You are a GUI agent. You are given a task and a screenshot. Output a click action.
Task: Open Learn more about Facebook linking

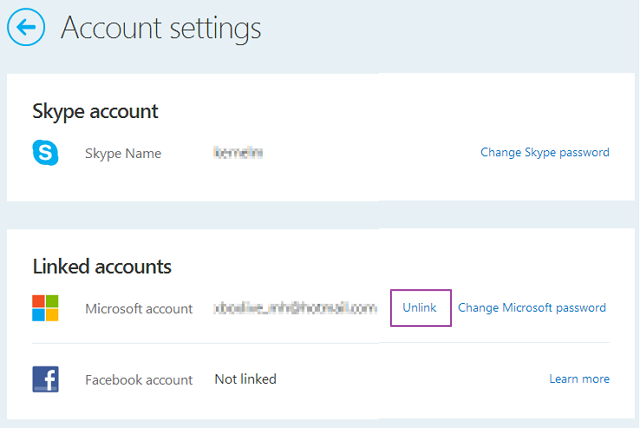tap(579, 379)
